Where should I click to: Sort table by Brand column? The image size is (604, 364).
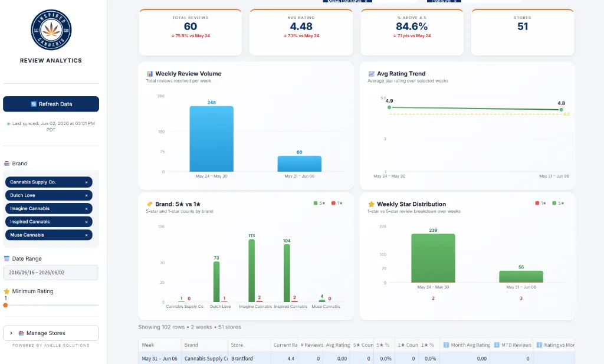[x=205, y=345]
